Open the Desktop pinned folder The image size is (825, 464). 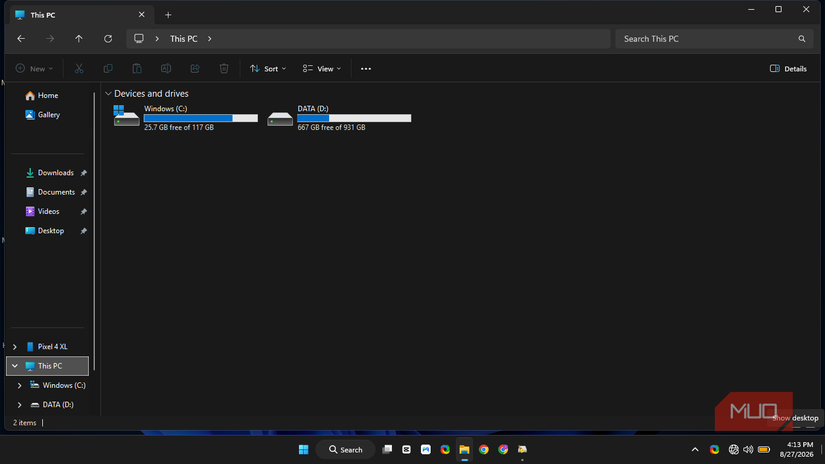tap(47, 230)
